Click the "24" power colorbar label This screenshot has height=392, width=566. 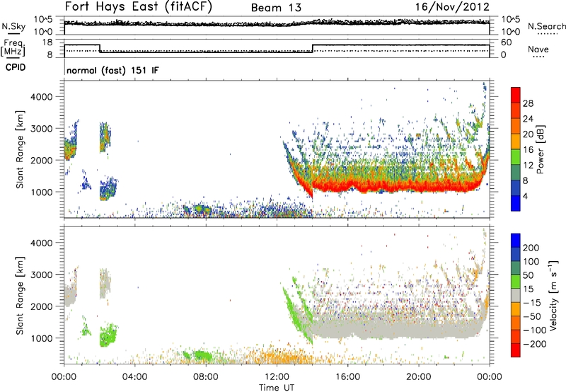[528, 119]
